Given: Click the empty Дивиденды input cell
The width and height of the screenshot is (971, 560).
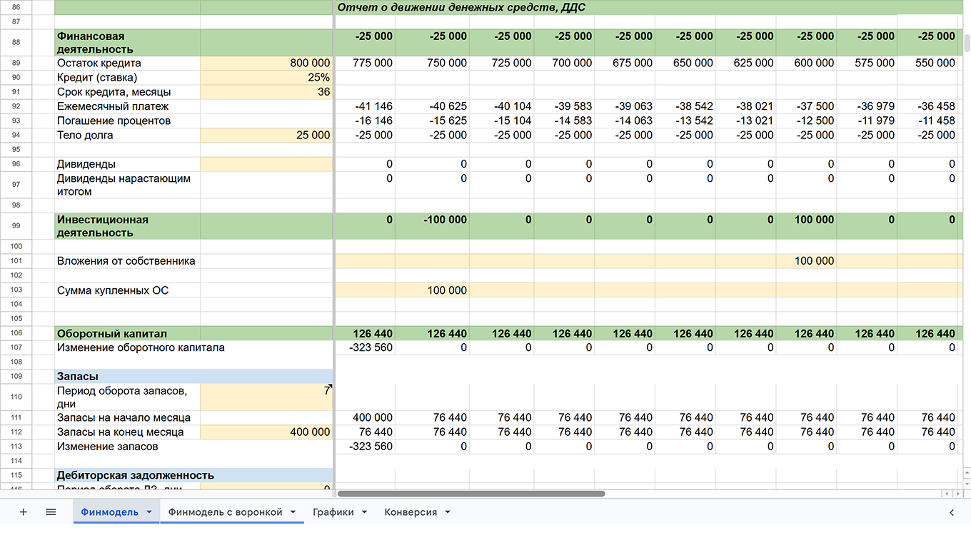Looking at the screenshot, I should point(266,164).
